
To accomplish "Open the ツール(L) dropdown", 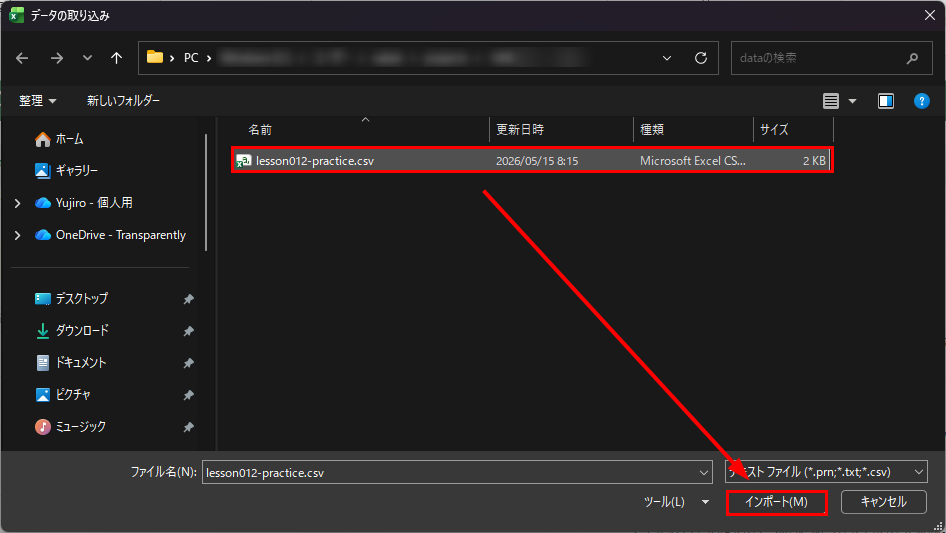I will pyautogui.click(x=676, y=502).
